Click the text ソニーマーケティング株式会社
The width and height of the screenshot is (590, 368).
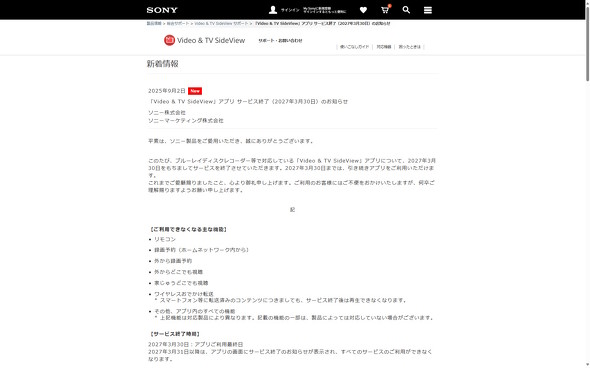click(x=186, y=121)
